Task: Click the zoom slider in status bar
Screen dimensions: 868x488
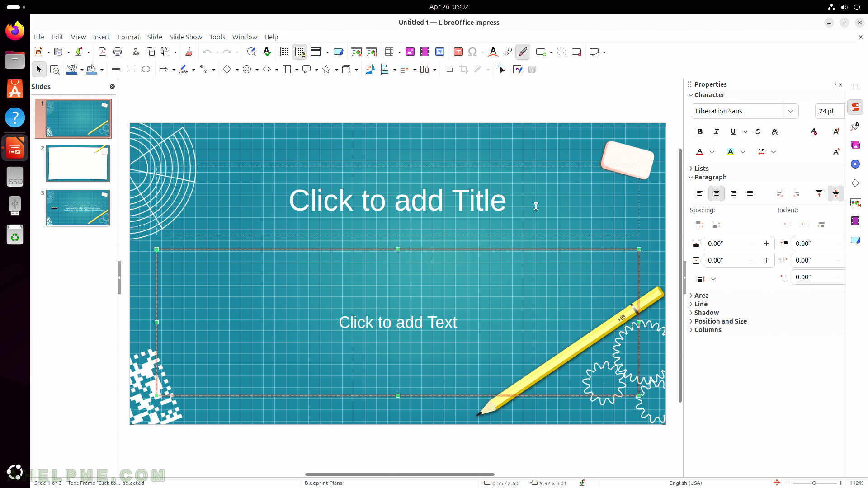Action: coord(814,483)
